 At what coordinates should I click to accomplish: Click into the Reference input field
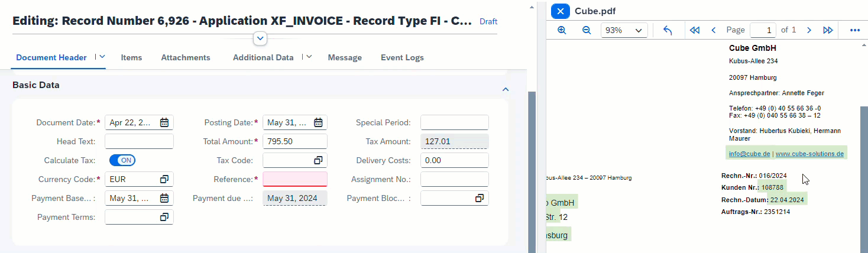[294, 179]
